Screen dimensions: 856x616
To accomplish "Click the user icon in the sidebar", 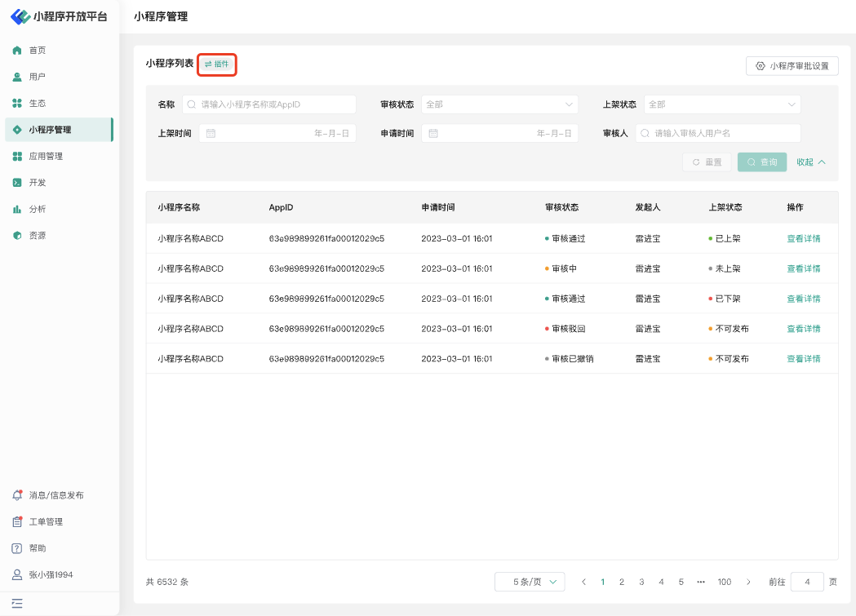I will (17, 77).
